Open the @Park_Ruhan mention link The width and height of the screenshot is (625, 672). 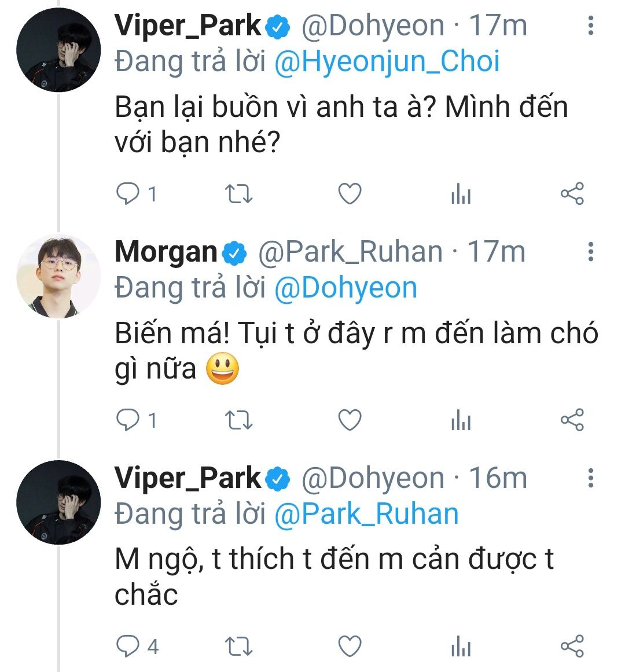(x=366, y=514)
